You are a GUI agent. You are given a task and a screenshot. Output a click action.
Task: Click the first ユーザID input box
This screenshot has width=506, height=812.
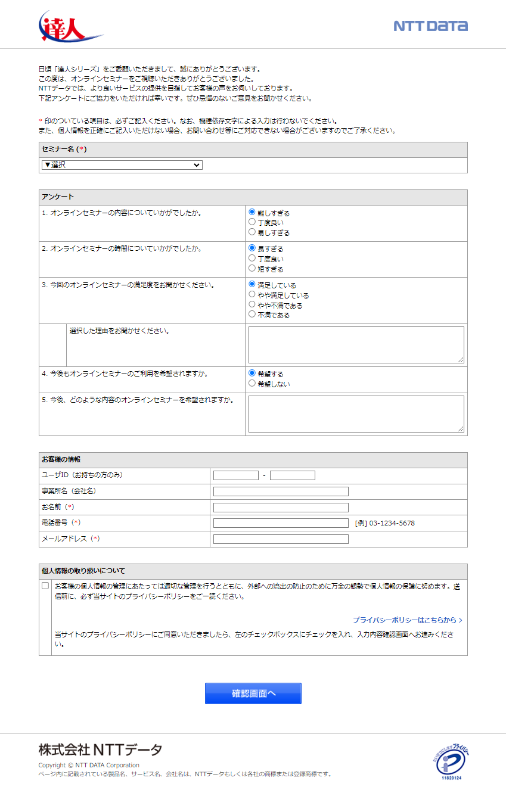point(235,475)
